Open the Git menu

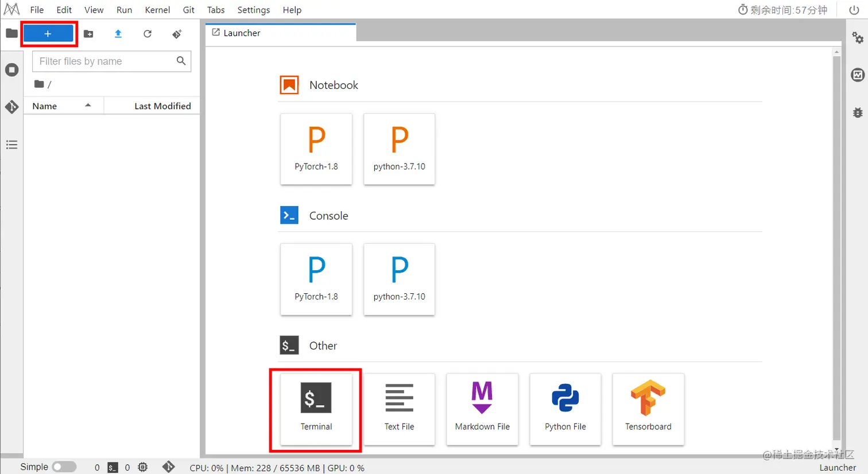189,10
